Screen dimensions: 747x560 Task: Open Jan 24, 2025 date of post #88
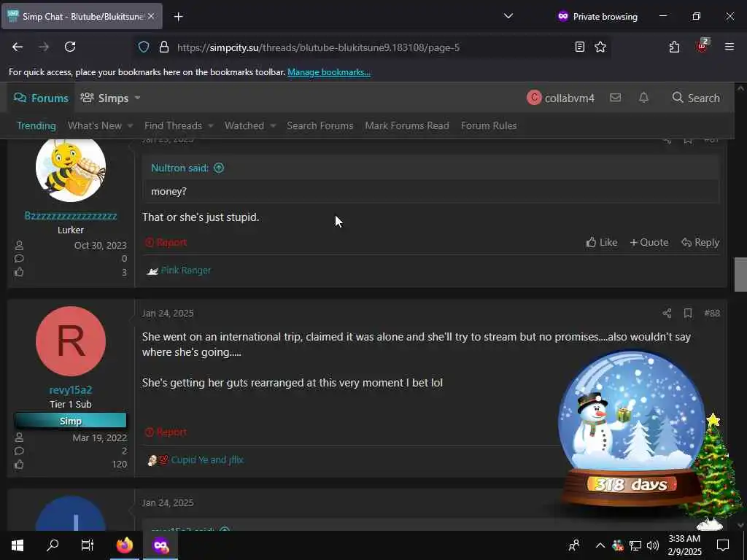click(168, 313)
